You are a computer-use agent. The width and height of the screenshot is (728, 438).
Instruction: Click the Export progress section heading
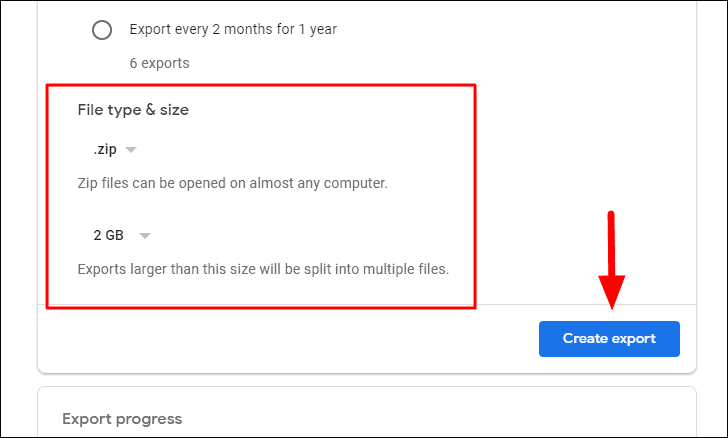(x=122, y=419)
